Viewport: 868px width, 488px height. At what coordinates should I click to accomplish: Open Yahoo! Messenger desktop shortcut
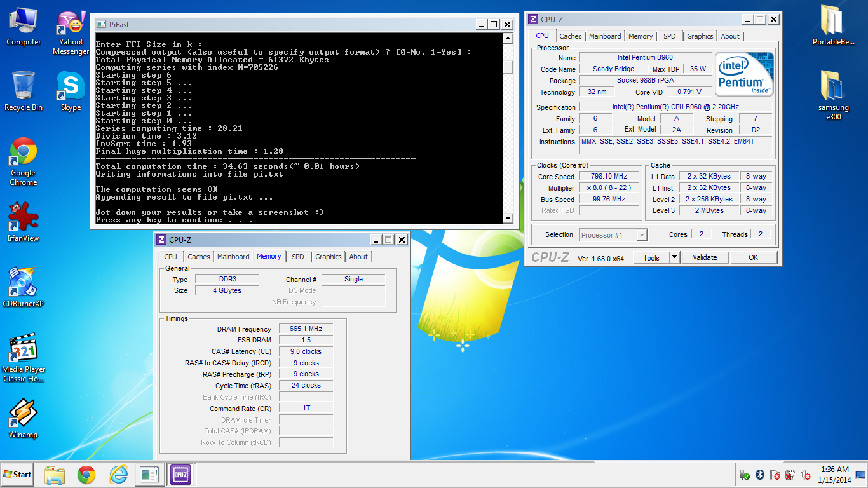71,33
